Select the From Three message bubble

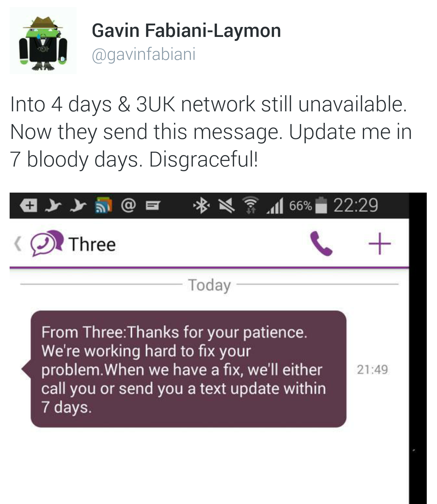click(x=188, y=369)
